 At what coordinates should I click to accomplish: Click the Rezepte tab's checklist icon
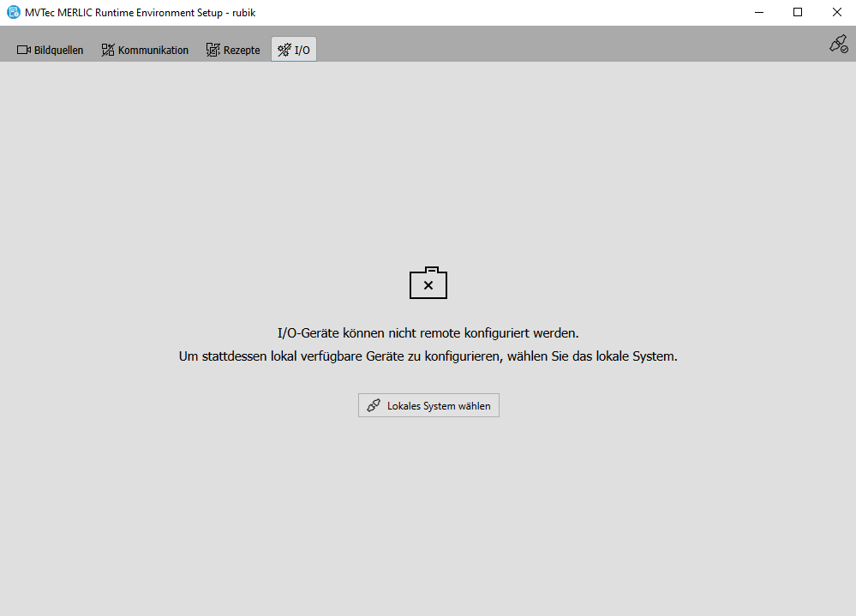click(x=213, y=50)
